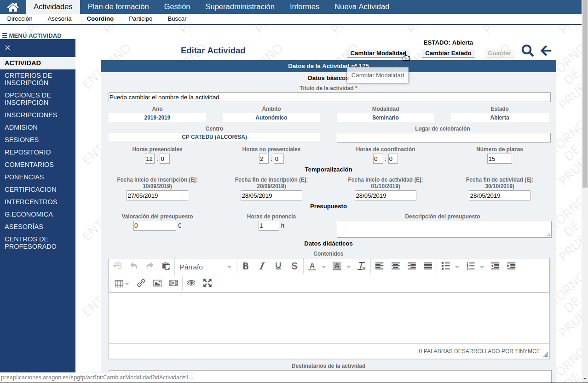This screenshot has width=588, height=383.
Task: Open Plan de formación menu
Action: pos(118,7)
